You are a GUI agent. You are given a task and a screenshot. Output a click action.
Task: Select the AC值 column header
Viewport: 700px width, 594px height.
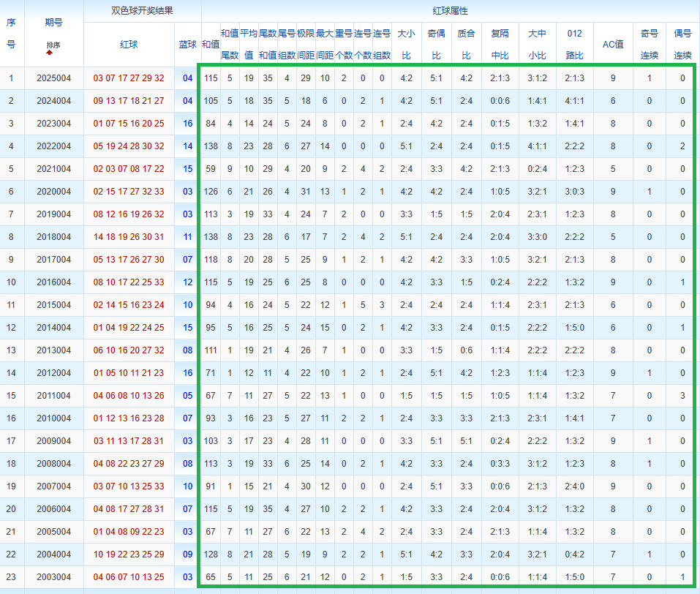click(x=612, y=45)
